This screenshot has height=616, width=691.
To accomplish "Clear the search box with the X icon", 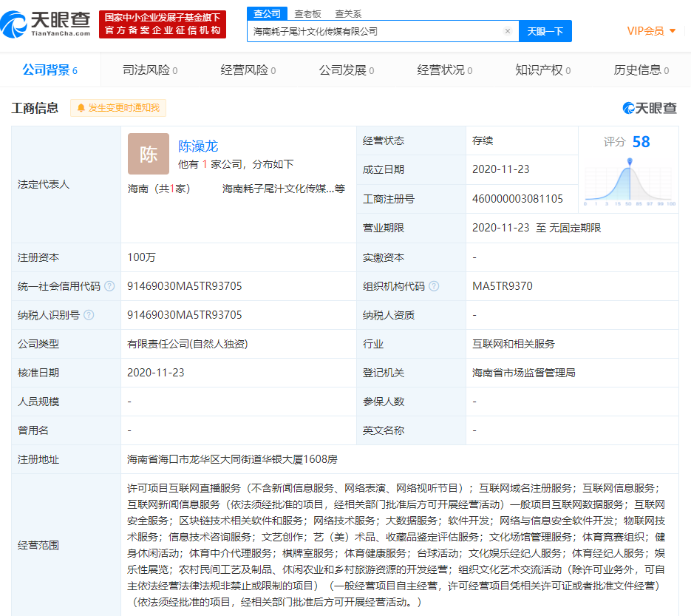I will click(508, 31).
